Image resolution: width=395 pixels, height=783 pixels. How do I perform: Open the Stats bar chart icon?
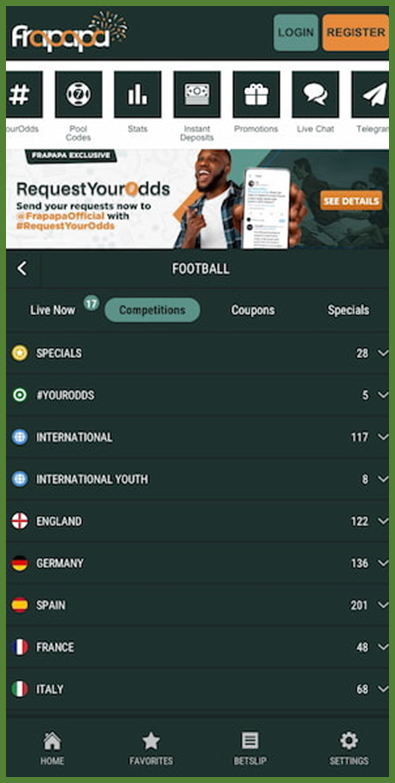click(x=137, y=94)
